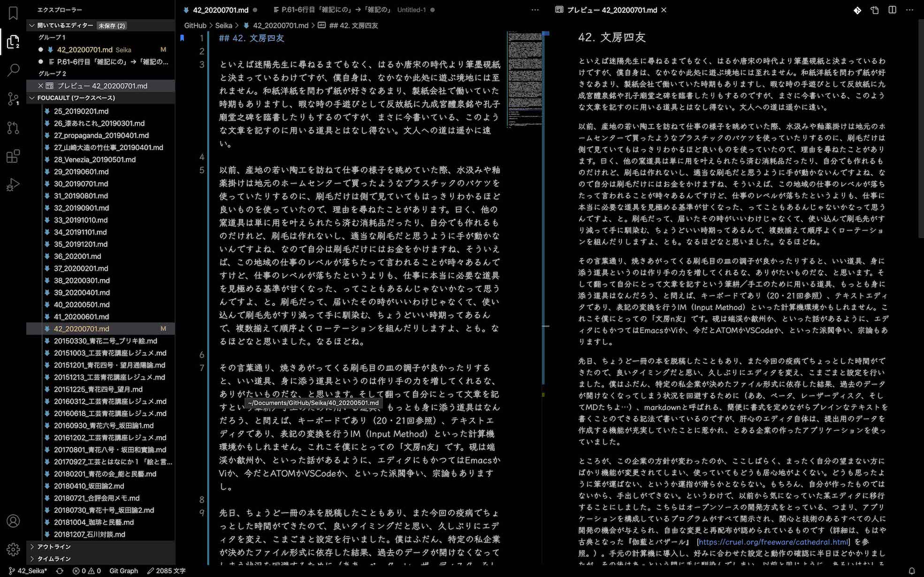This screenshot has height=577, width=924.
Task: Click the 2085 文字 character count
Action: pos(166,571)
